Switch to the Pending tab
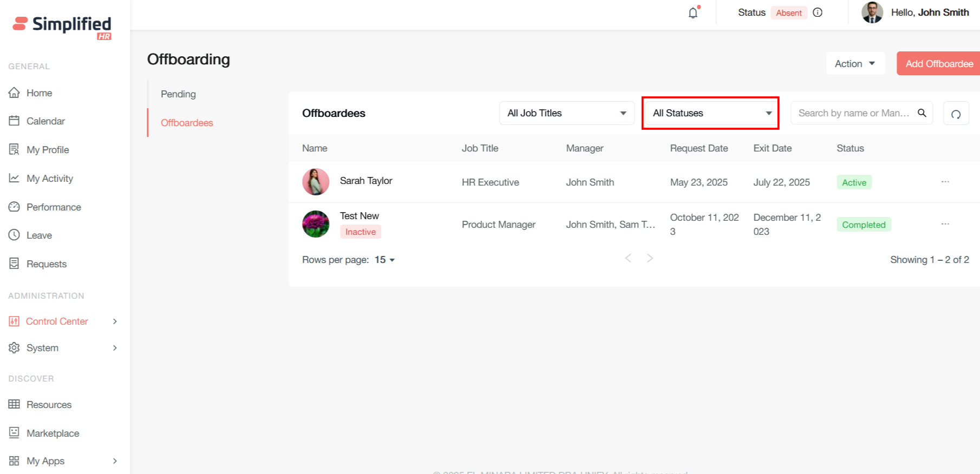The width and height of the screenshot is (980, 474). click(x=178, y=94)
